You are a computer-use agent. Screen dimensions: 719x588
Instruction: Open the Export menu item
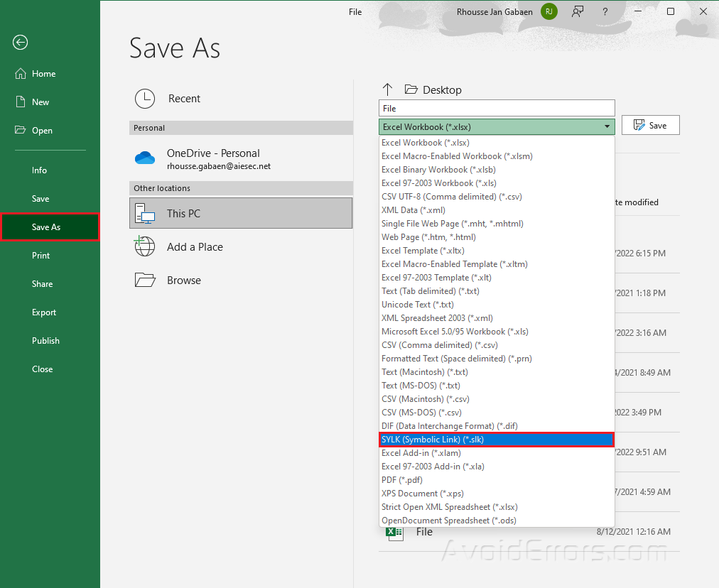[44, 312]
